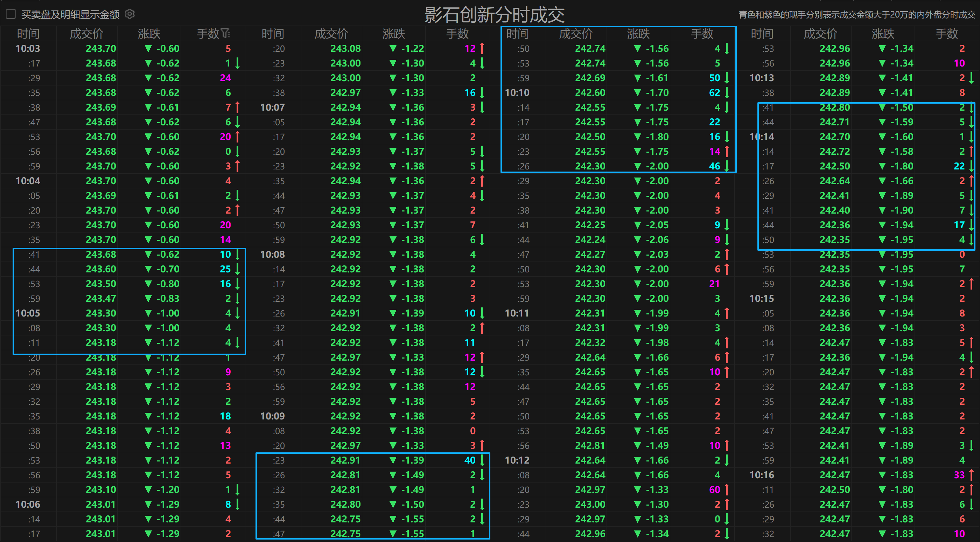Click 手数 header in third column group
The width and height of the screenshot is (980, 542).
[x=701, y=34]
